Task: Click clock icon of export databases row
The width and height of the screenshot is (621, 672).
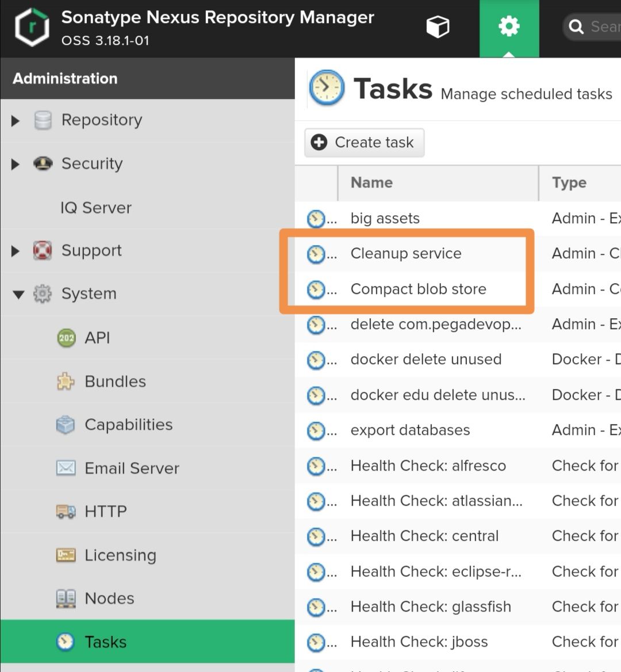Action: [x=316, y=431]
